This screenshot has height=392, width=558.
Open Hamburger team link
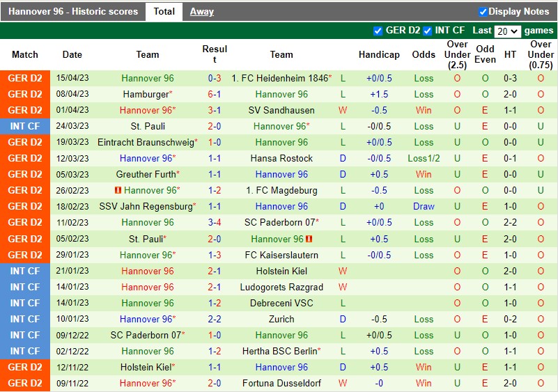pos(146,94)
